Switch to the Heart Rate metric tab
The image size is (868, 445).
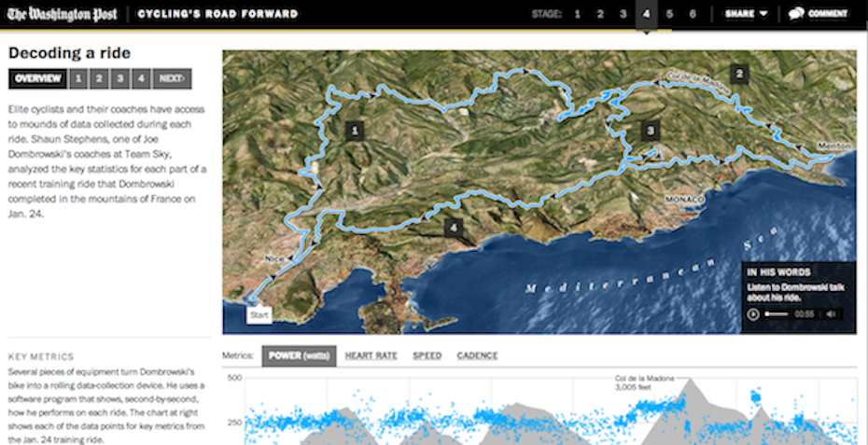pyautogui.click(x=371, y=355)
